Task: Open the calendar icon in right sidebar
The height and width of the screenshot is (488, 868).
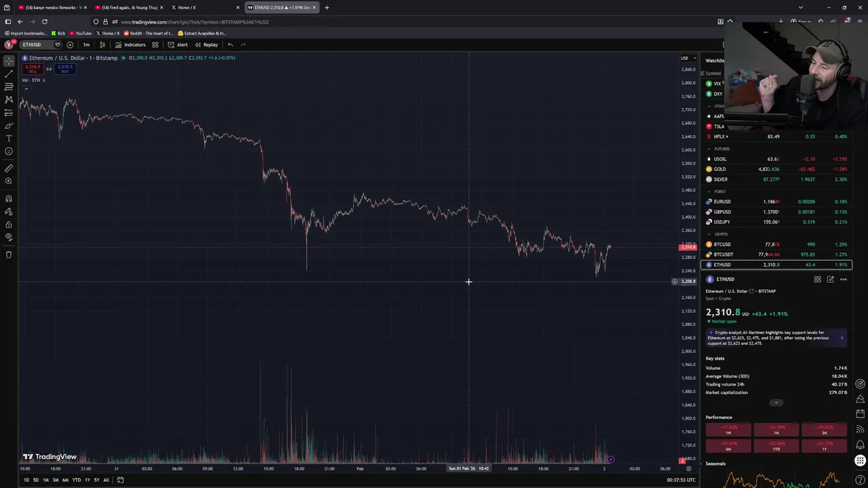Action: tap(861, 413)
